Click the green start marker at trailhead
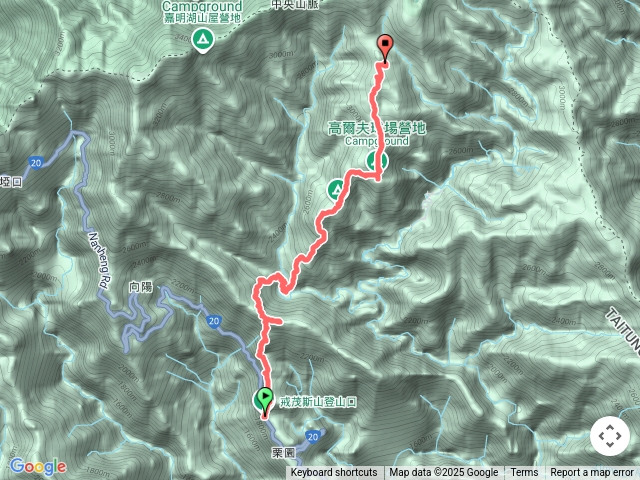The image size is (640, 480). coord(264,400)
